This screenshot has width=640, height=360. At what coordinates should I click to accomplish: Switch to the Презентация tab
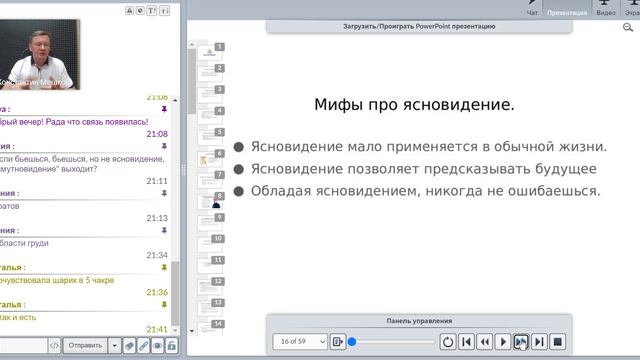[567, 9]
